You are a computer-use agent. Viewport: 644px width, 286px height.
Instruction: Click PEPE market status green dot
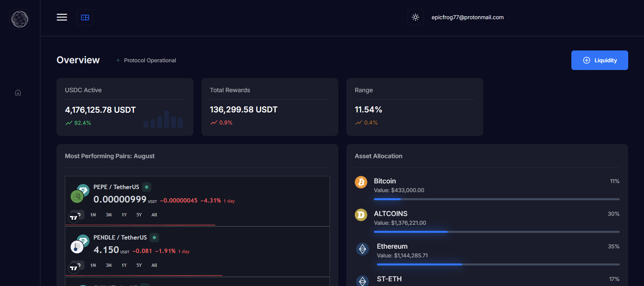[x=147, y=187]
